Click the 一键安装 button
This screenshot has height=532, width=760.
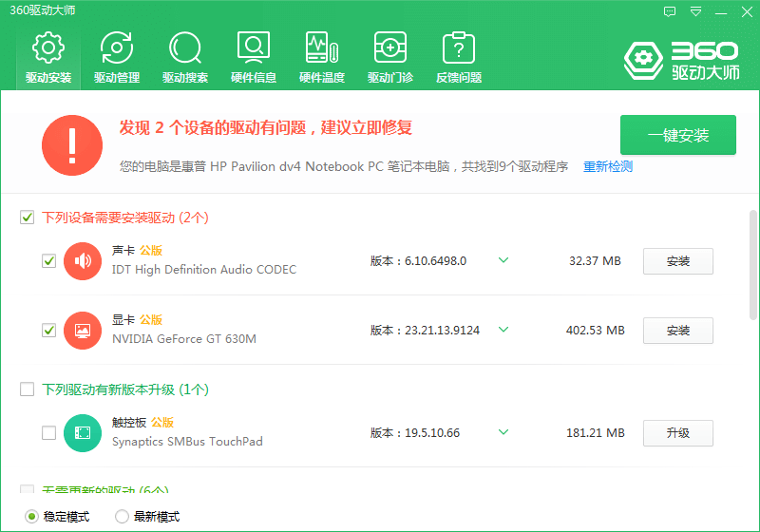click(678, 135)
